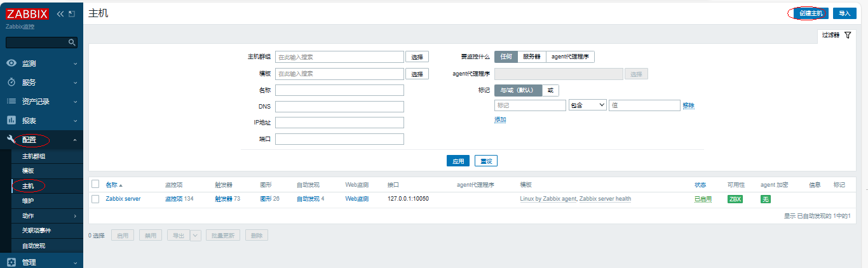The height and width of the screenshot is (268, 868).
Task: Expand the 管理 sidebar section
Action: (x=41, y=262)
